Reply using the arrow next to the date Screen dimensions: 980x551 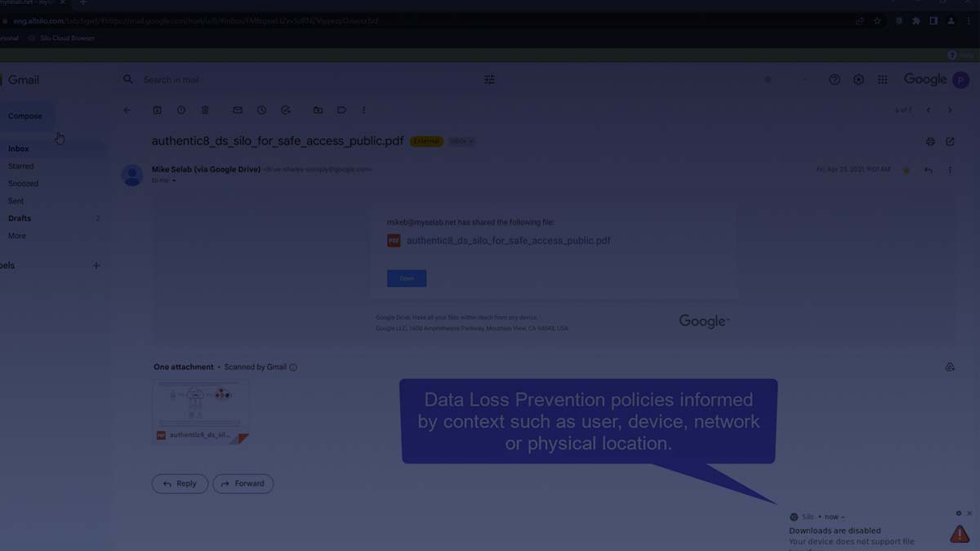pos(929,170)
